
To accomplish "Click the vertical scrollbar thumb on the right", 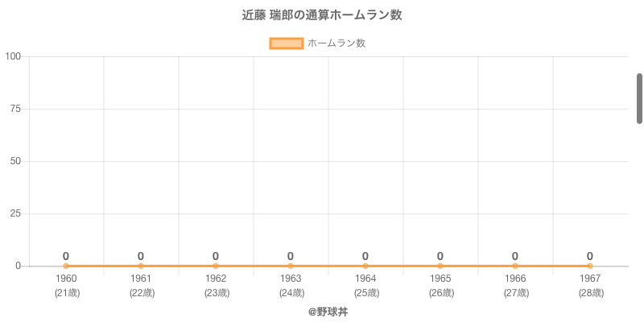I will (x=640, y=98).
